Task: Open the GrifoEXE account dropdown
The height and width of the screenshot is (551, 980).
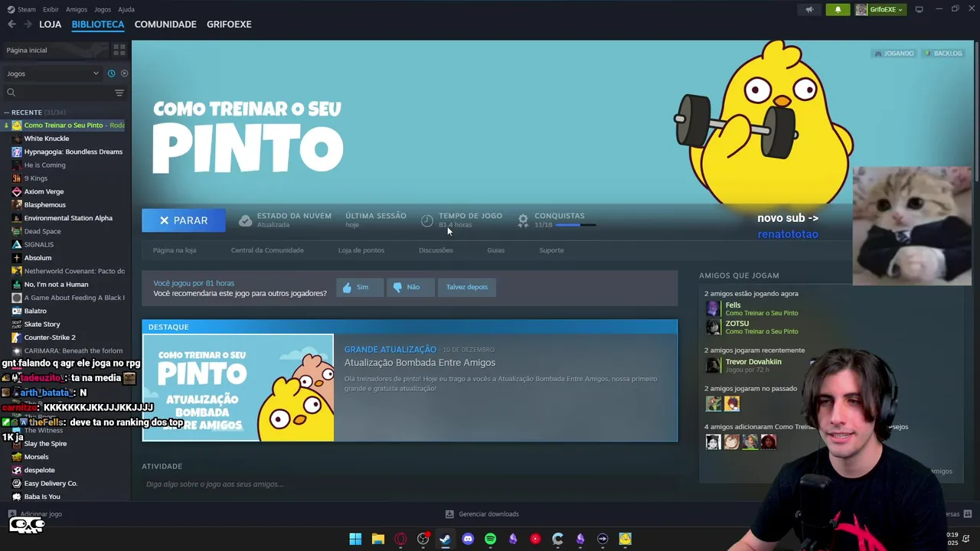Action: [879, 9]
